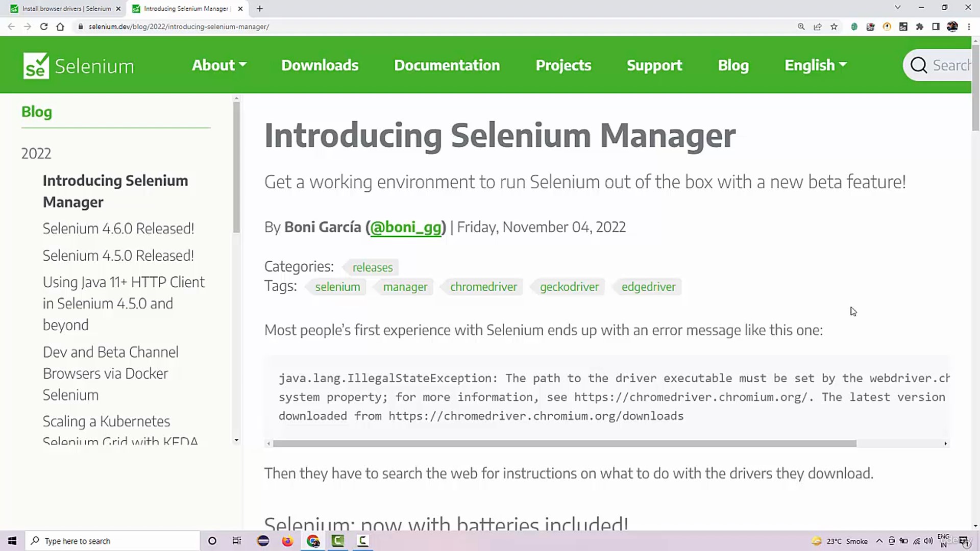
Task: Click the edgedriver tag
Action: (x=648, y=287)
